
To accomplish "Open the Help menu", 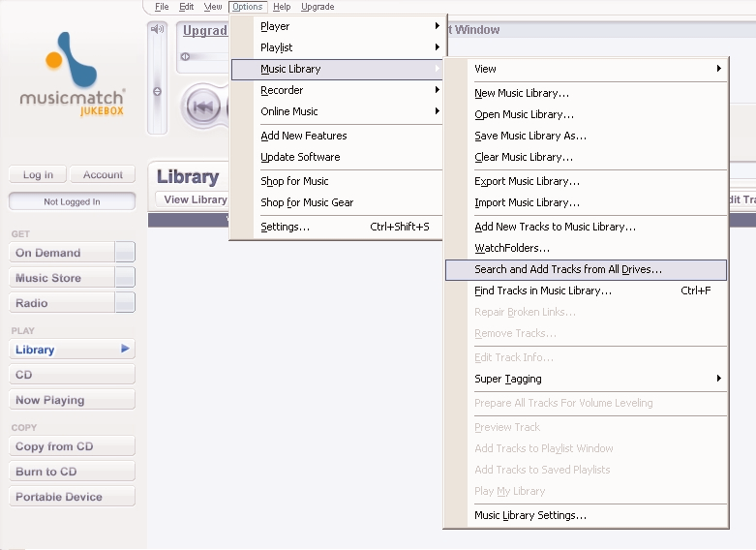I will click(x=282, y=7).
